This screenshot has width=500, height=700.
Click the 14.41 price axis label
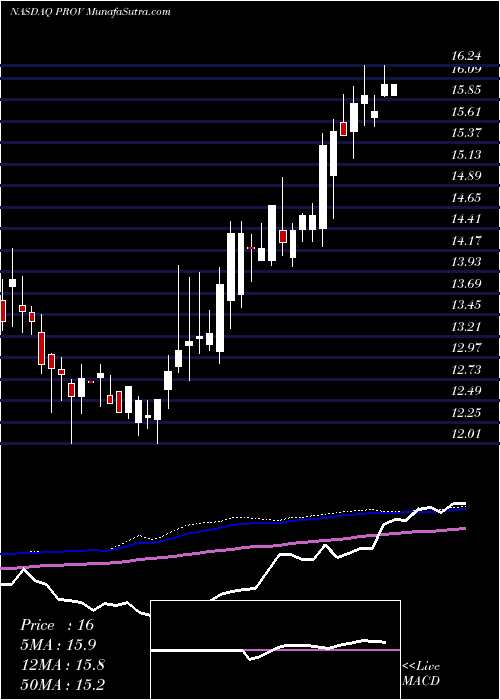(x=467, y=219)
